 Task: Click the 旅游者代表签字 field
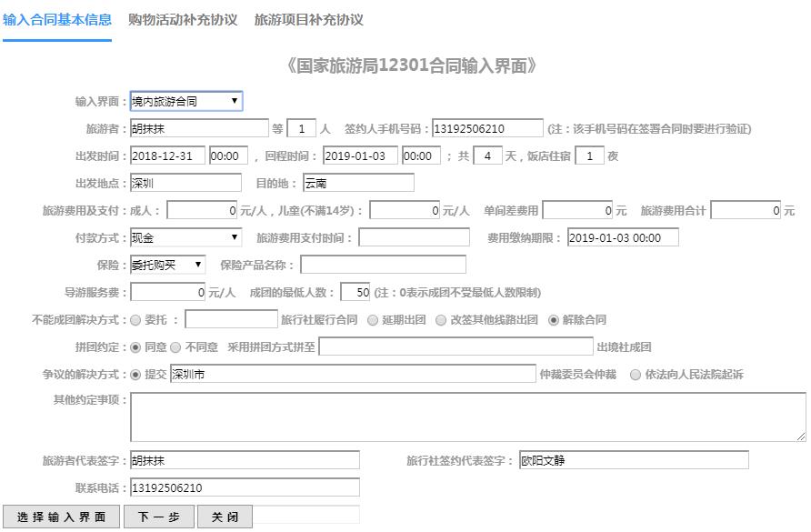(245, 460)
